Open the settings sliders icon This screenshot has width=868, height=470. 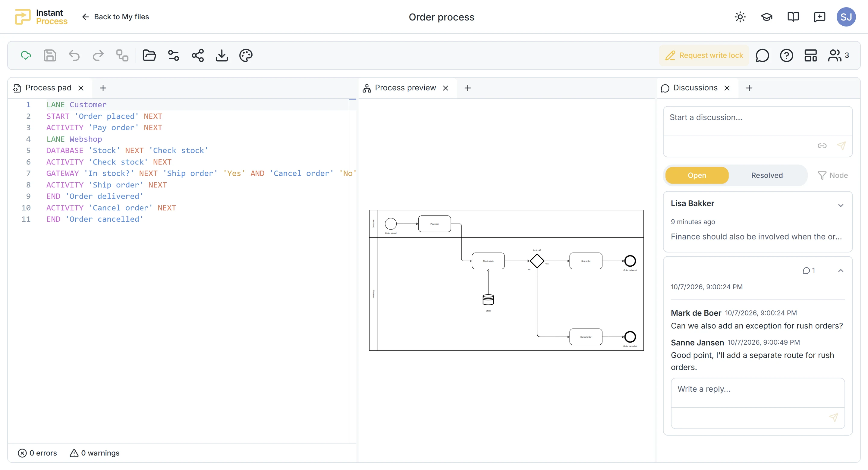coord(174,55)
